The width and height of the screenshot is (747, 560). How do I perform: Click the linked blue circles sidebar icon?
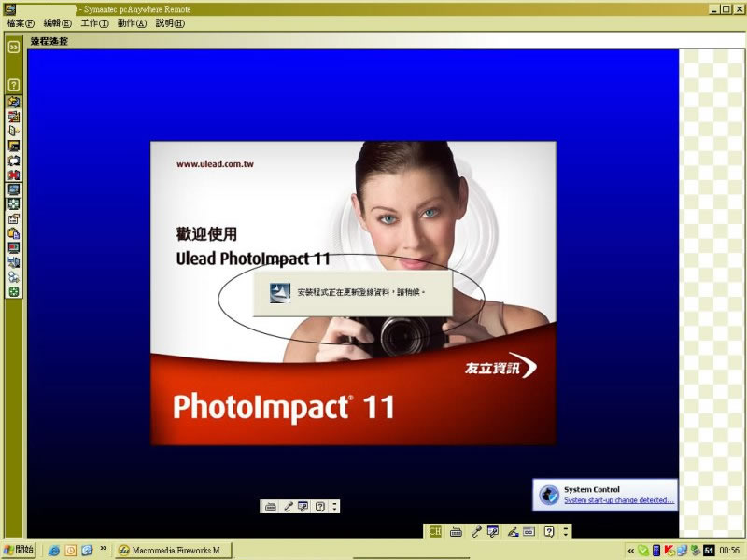pyautogui.click(x=14, y=277)
